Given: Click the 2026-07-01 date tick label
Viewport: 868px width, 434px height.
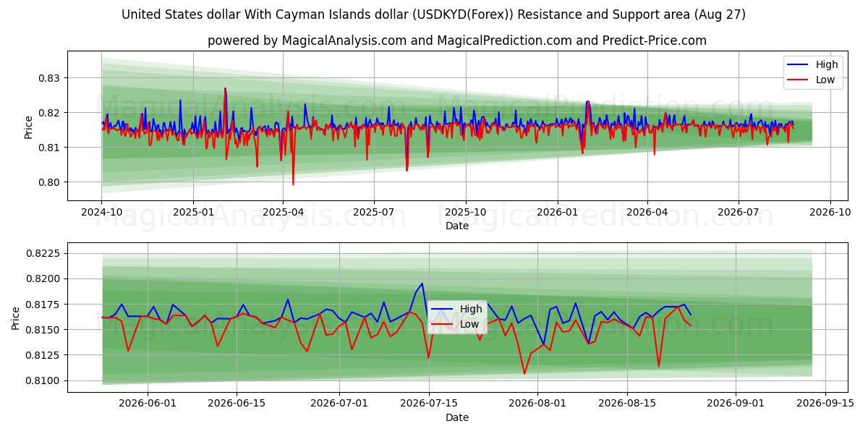Looking at the screenshot, I should pyautogui.click(x=339, y=404).
